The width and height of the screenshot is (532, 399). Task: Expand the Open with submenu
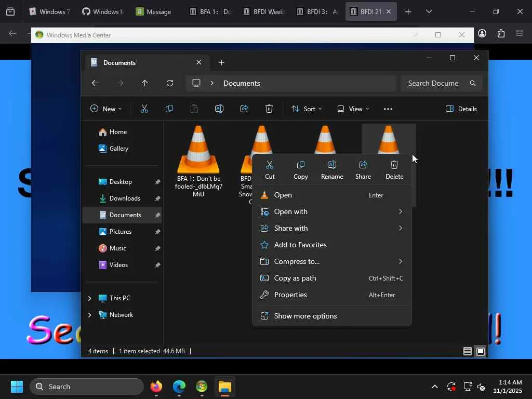click(x=332, y=212)
